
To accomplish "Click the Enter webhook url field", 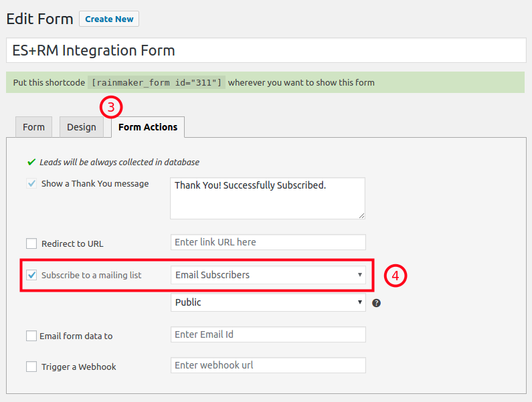I will point(268,365).
